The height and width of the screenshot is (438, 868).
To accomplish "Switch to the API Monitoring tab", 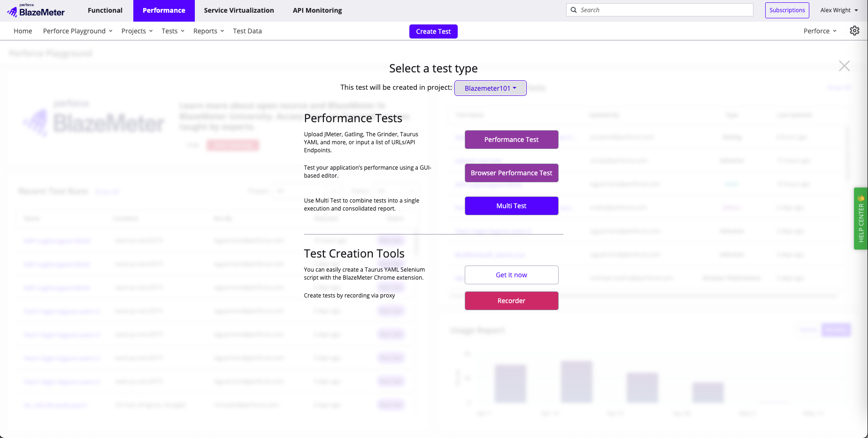I will [x=317, y=10].
